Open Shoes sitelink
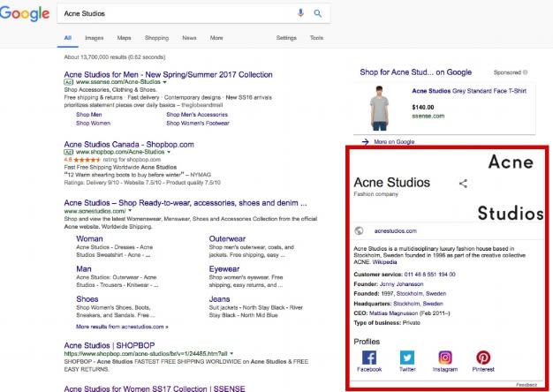The width and height of the screenshot is (553, 392). point(87,299)
